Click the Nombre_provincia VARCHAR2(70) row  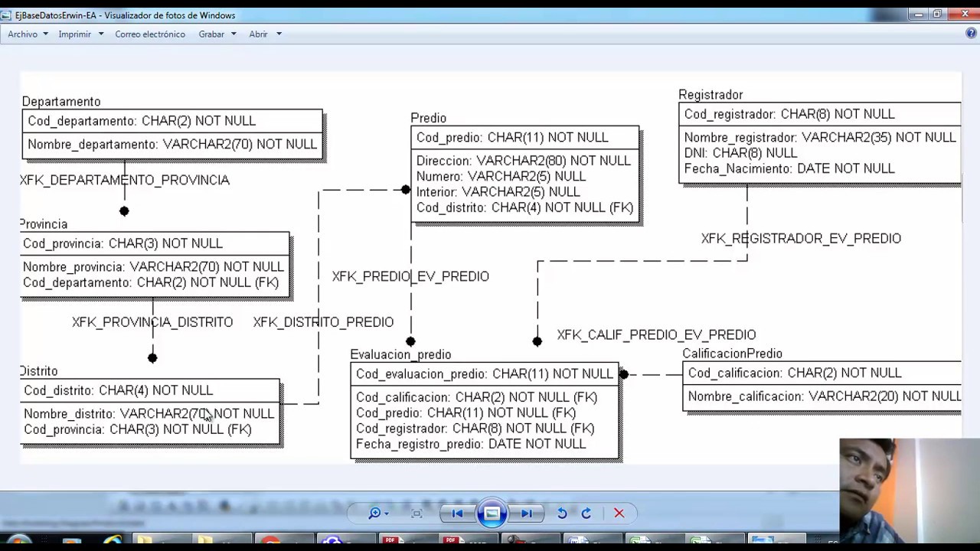tap(153, 266)
